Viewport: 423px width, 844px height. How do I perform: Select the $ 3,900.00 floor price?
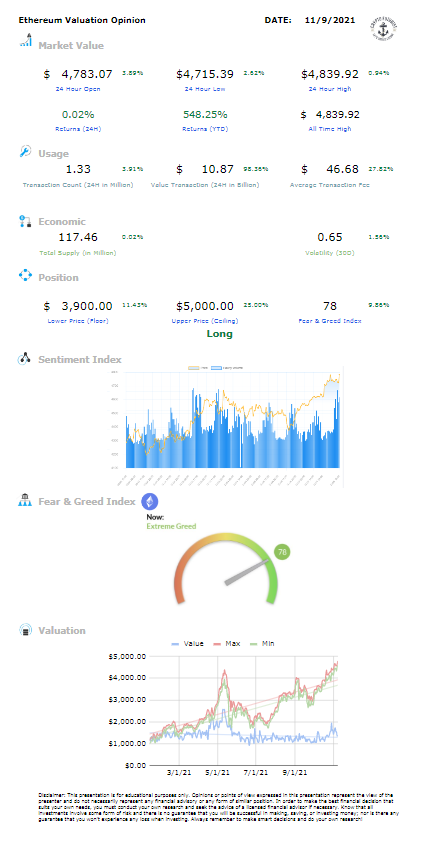pyautogui.click(x=78, y=306)
